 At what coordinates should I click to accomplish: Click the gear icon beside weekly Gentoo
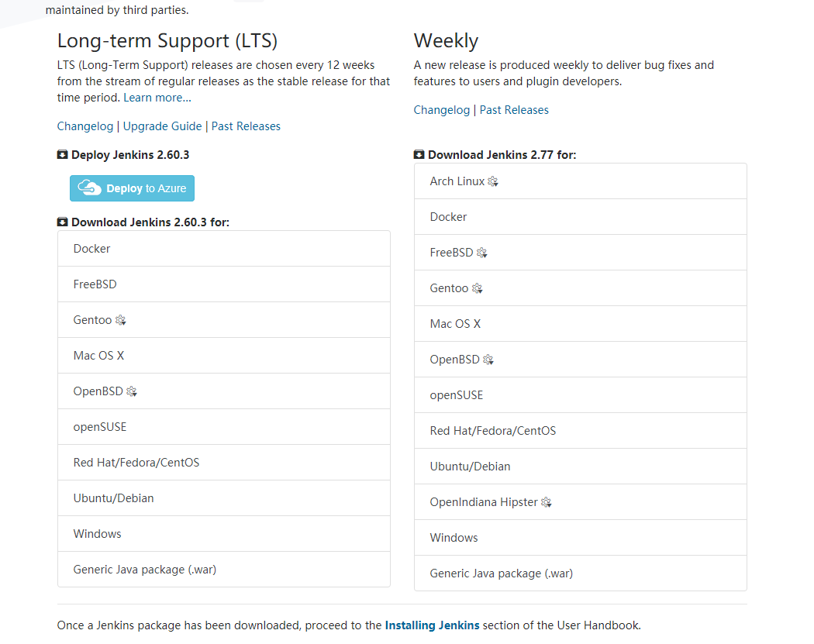click(x=477, y=288)
